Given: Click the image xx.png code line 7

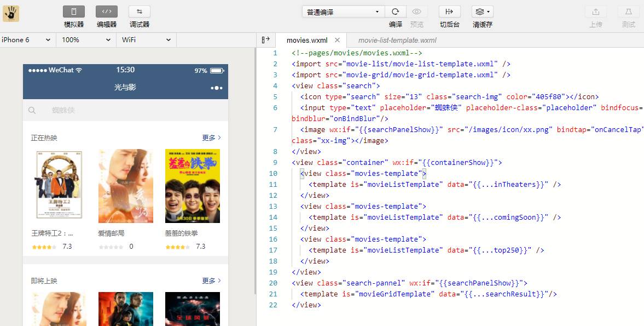Looking at the screenshot, I should coord(472,129).
